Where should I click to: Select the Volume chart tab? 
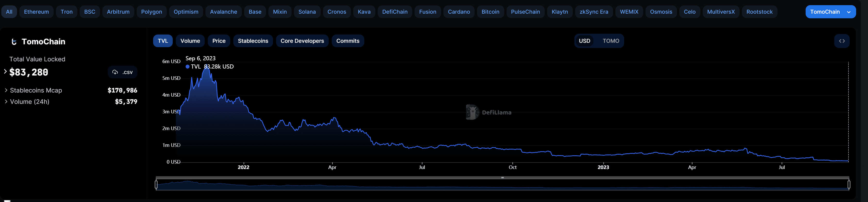(x=190, y=41)
